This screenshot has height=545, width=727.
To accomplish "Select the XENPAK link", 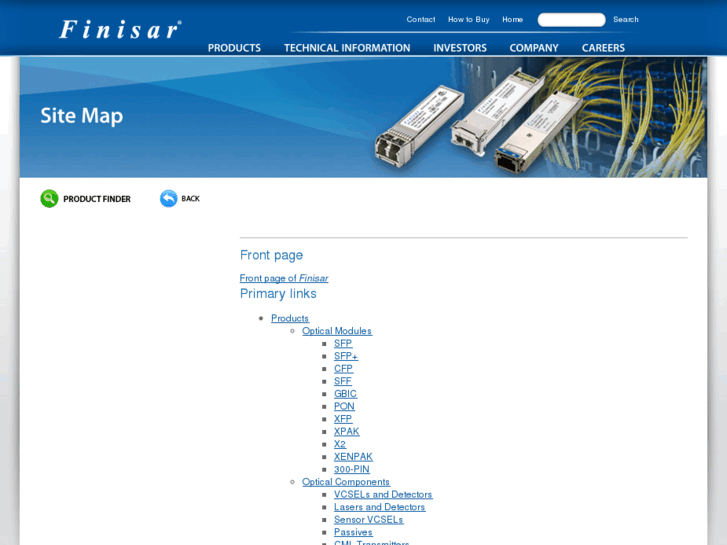I will pyautogui.click(x=353, y=456).
